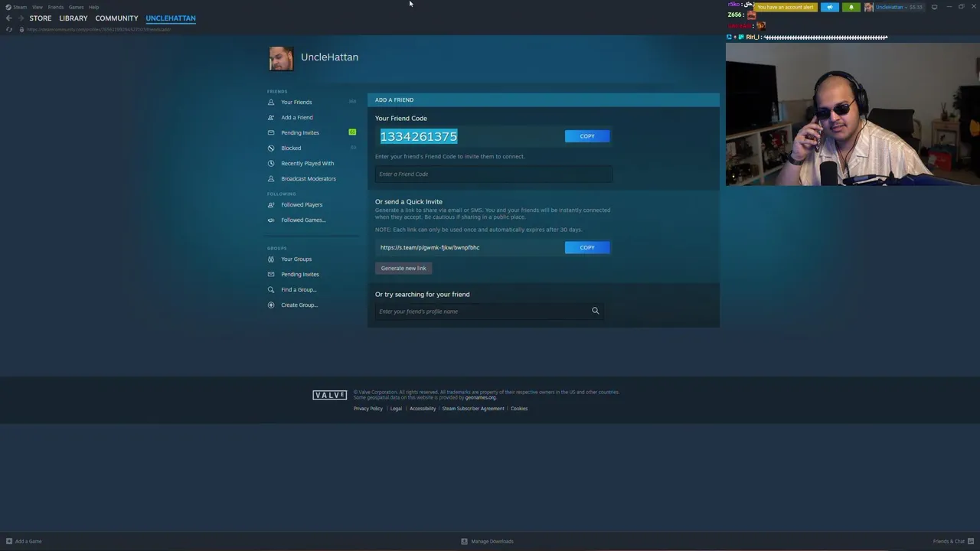This screenshot has height=551, width=980.
Task: Click the Manage Downloads icon
Action: point(464,541)
